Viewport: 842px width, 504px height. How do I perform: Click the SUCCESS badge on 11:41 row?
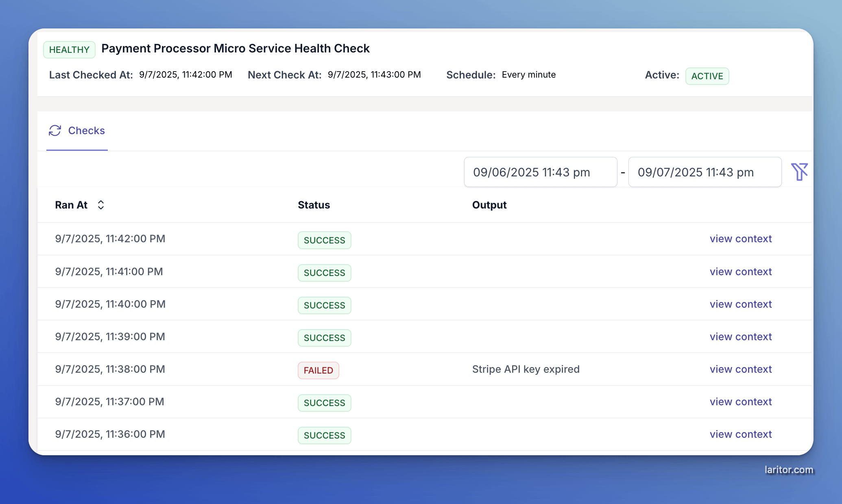pos(324,273)
